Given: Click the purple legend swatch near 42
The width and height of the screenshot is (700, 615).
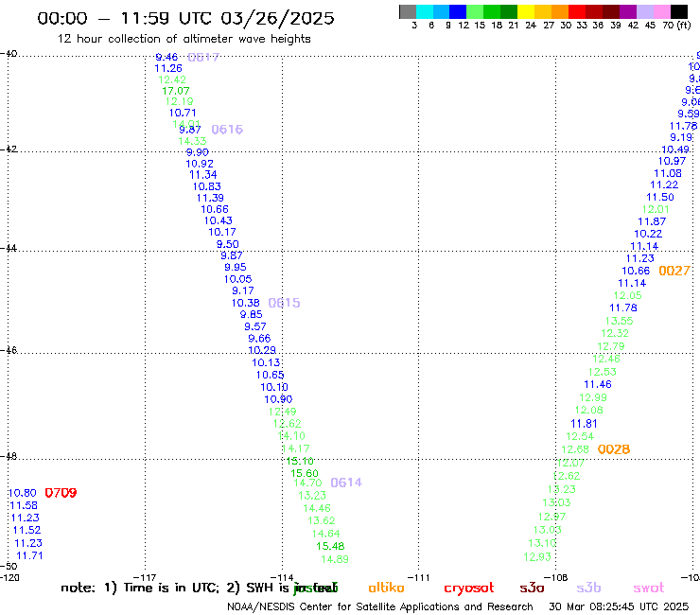Looking at the screenshot, I should click(x=628, y=11).
